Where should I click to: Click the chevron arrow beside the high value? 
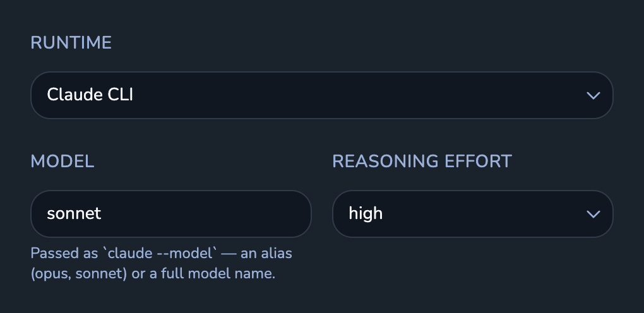click(593, 214)
